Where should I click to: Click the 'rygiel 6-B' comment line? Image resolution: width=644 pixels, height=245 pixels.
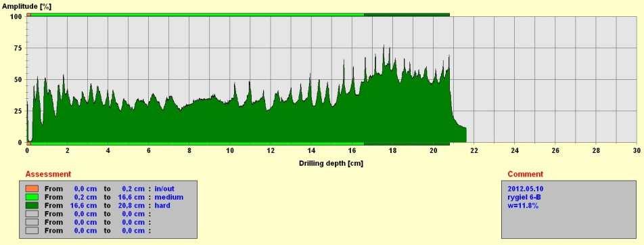pos(524,197)
